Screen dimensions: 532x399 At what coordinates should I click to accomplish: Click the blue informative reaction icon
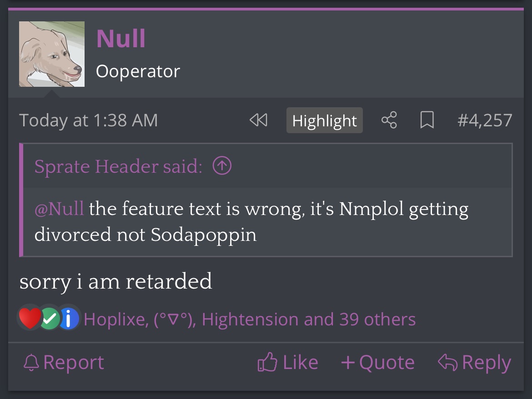point(69,319)
